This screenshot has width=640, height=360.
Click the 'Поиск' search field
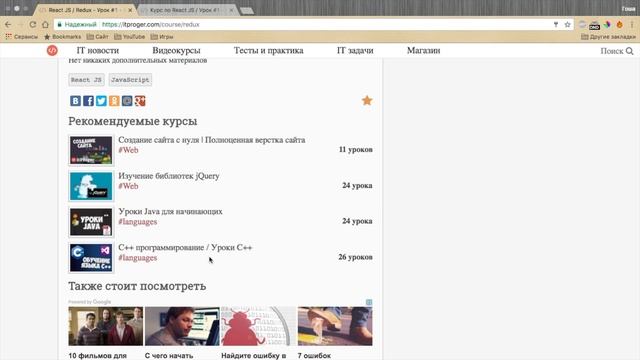pyautogui.click(x=611, y=51)
